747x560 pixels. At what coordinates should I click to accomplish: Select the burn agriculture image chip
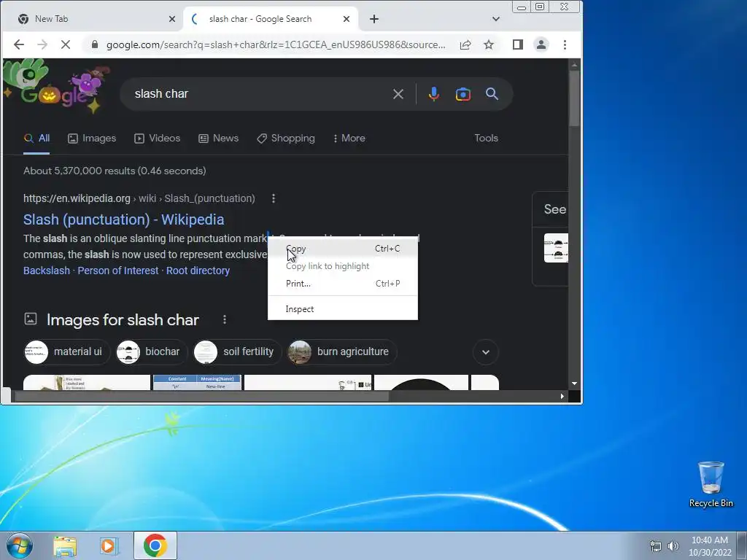(342, 352)
